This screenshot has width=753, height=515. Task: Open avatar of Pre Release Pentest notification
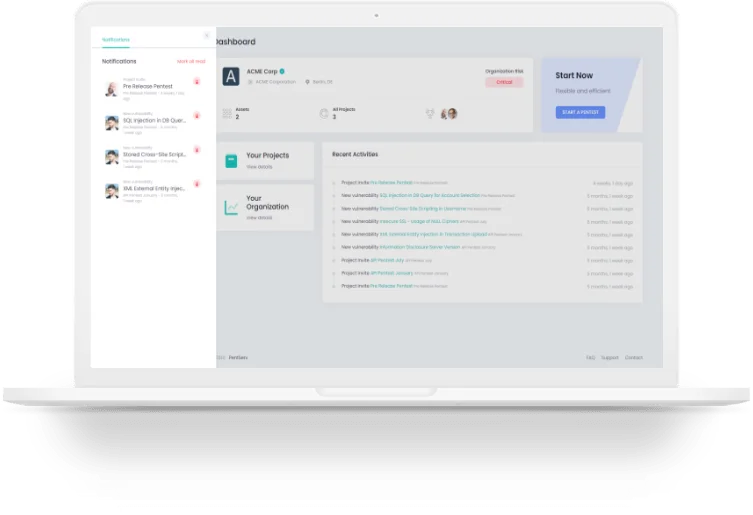(112, 89)
